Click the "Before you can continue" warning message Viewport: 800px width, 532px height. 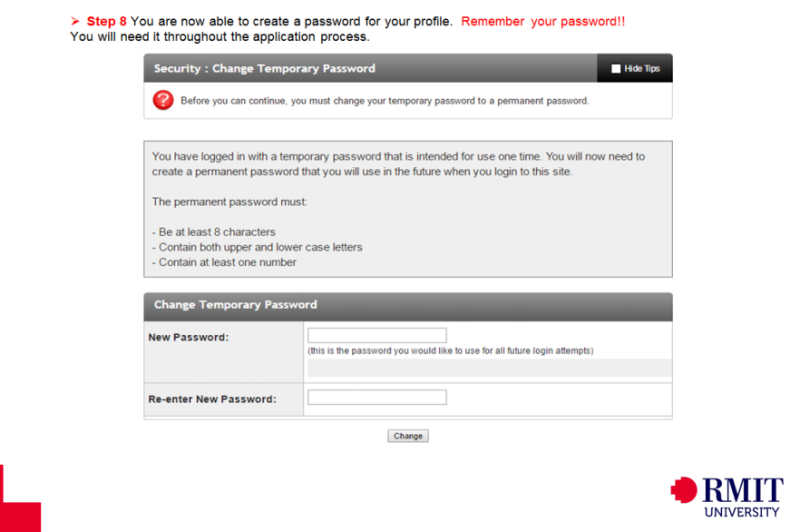(385, 101)
